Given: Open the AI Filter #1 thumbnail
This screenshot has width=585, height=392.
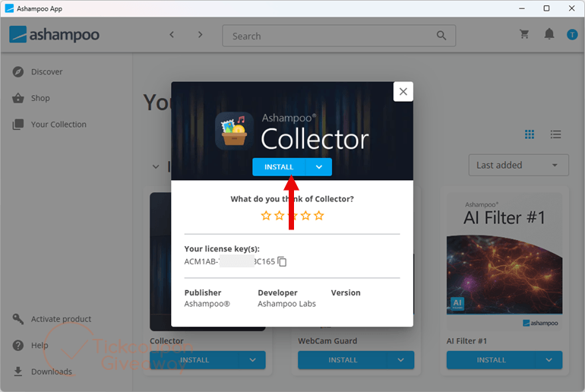Looking at the screenshot, I should [504, 261].
